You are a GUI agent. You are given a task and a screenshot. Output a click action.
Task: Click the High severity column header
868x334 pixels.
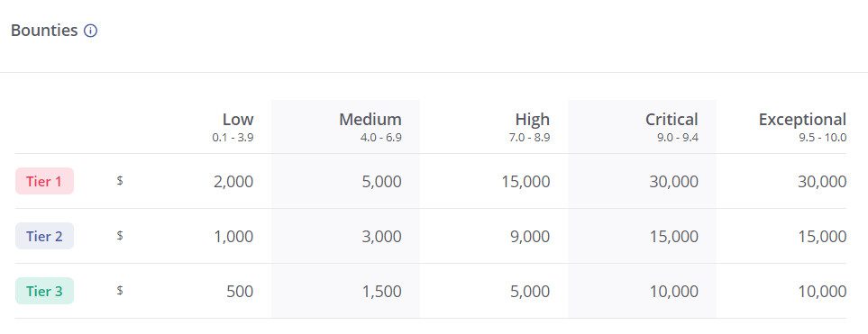click(x=530, y=127)
